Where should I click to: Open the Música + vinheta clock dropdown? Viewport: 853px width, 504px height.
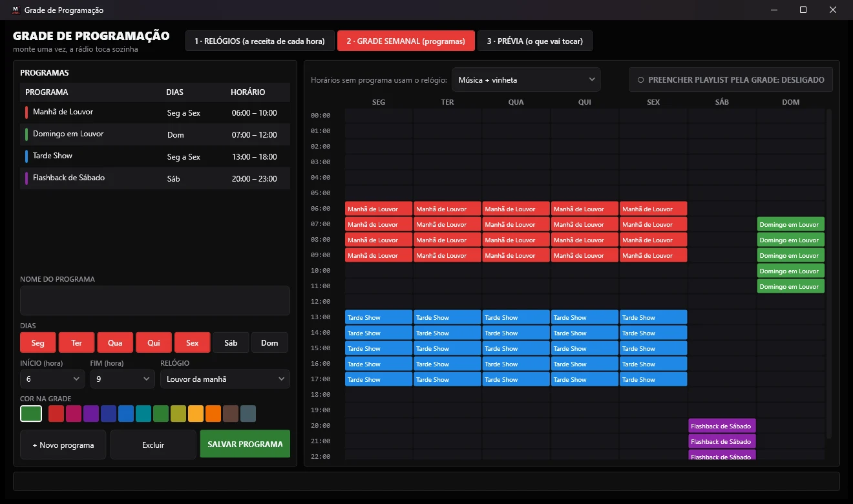[x=526, y=79]
